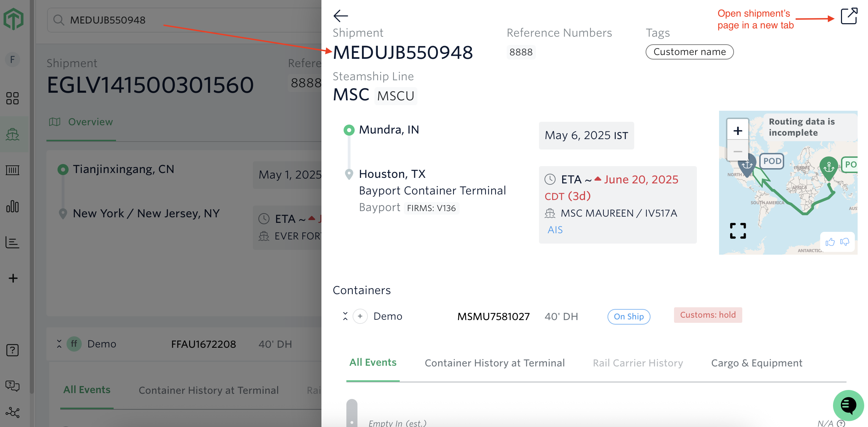
Task: Click the plus icon in left sidebar
Action: click(x=13, y=278)
